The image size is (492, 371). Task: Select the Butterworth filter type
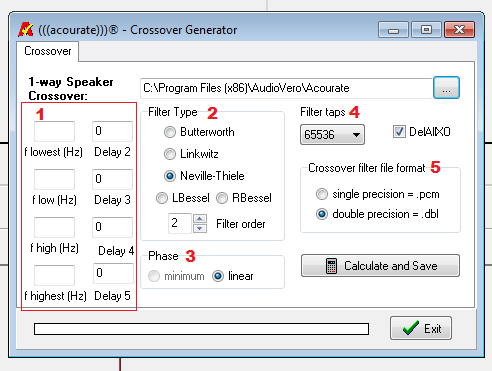click(x=170, y=132)
